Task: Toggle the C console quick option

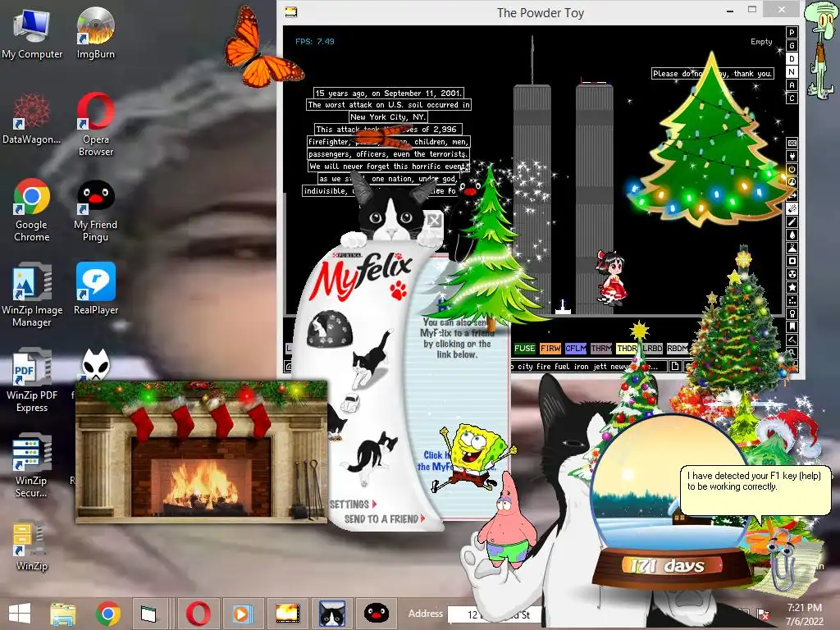Action: [792, 98]
